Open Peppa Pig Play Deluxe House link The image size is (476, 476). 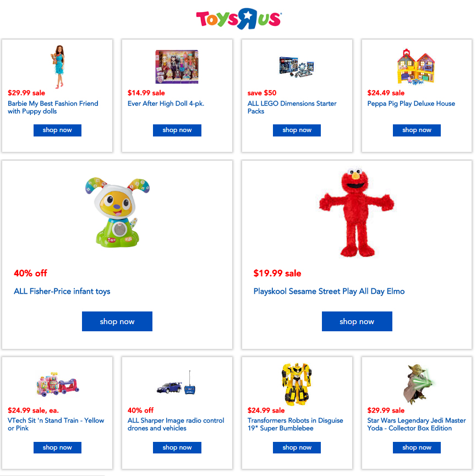pos(411,103)
